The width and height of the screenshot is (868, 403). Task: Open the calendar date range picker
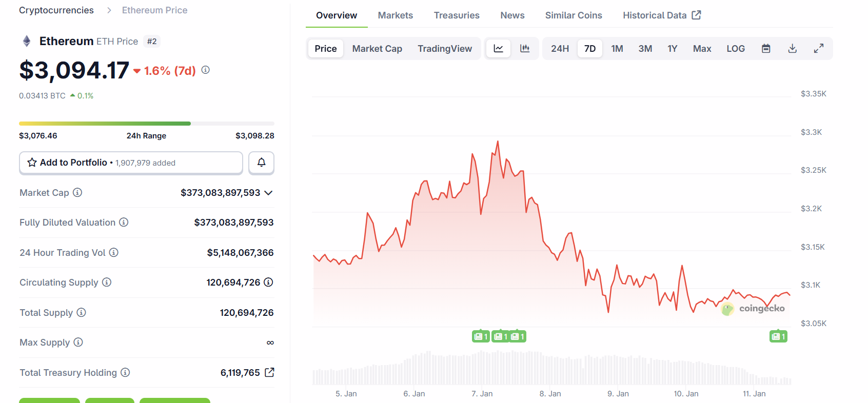(x=766, y=49)
